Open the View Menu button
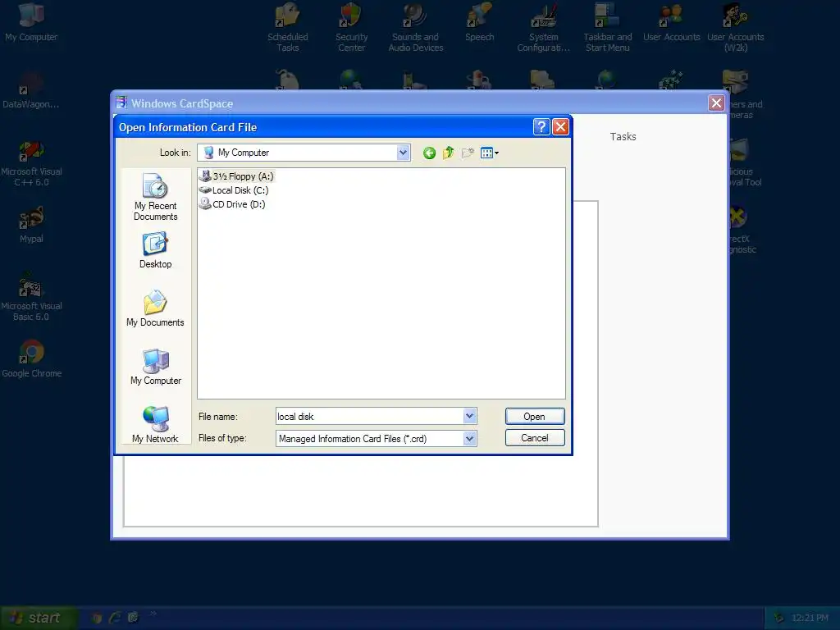The height and width of the screenshot is (630, 840). [x=490, y=153]
